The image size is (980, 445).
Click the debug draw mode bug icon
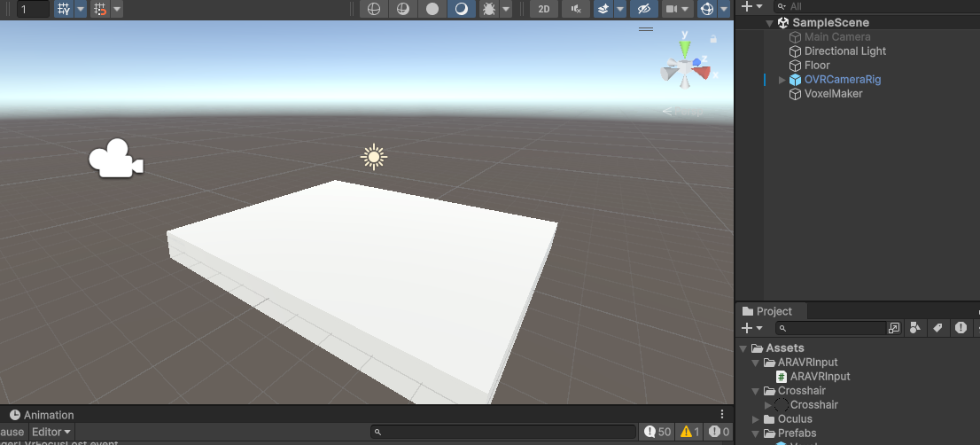[x=489, y=9]
